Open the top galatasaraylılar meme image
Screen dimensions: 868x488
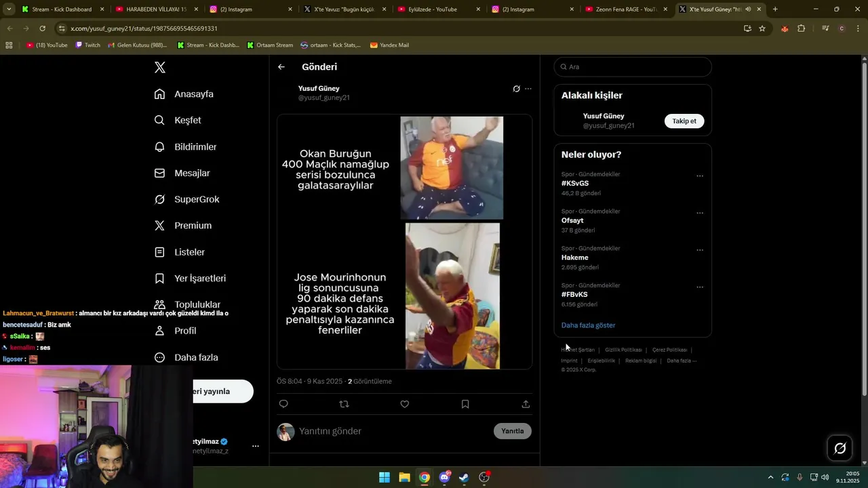(x=452, y=167)
